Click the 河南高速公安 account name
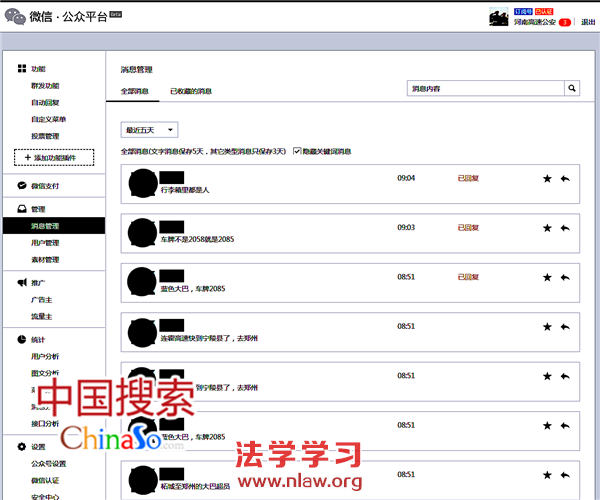 tap(535, 22)
